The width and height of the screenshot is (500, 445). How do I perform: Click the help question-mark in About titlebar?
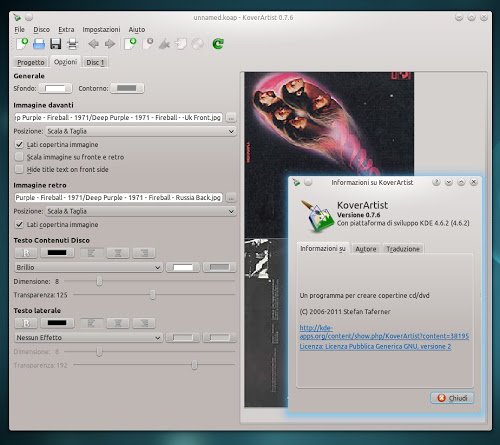tap(436, 182)
